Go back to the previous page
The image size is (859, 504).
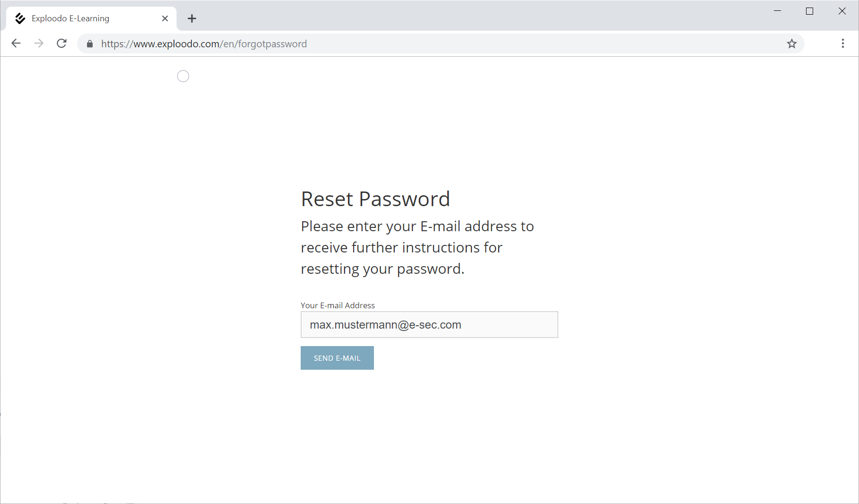pos(16,43)
